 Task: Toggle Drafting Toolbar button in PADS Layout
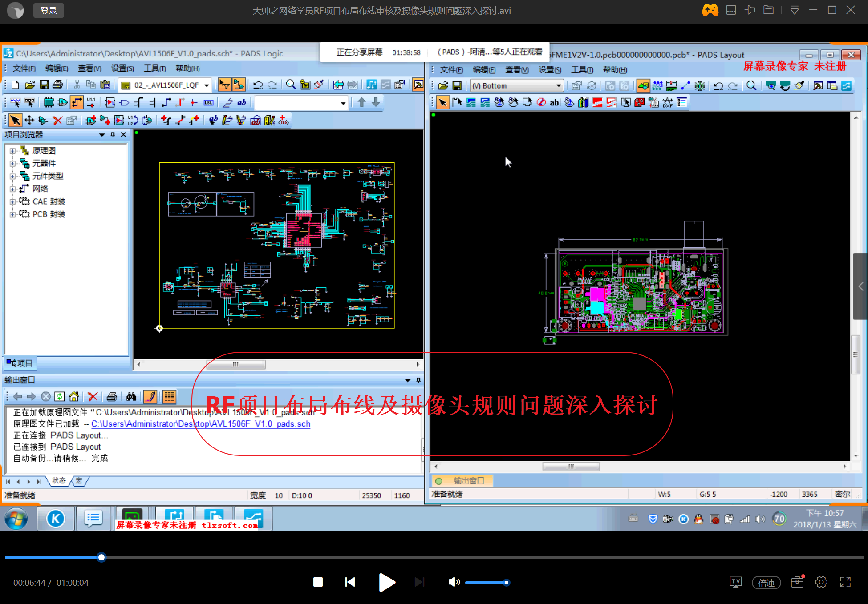tap(643, 86)
